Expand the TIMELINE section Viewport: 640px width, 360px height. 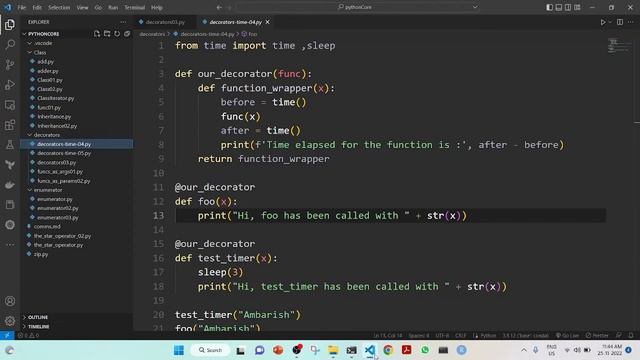tap(77, 327)
